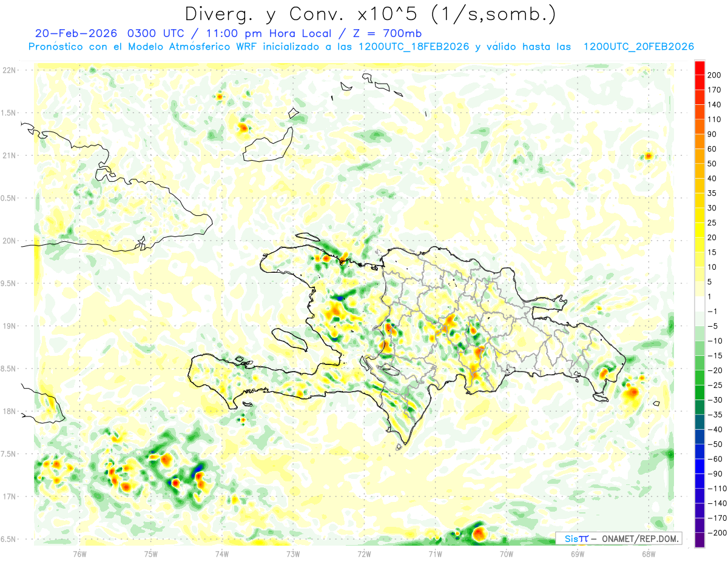Click the "71W" longitude label
Image resolution: width=728 pixels, height=562 pixels.
(435, 554)
